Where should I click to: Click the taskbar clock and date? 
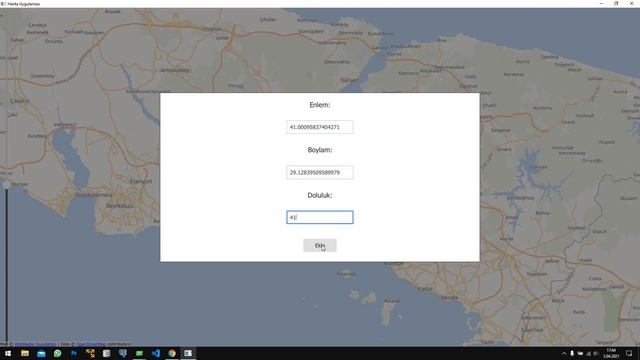(611, 353)
